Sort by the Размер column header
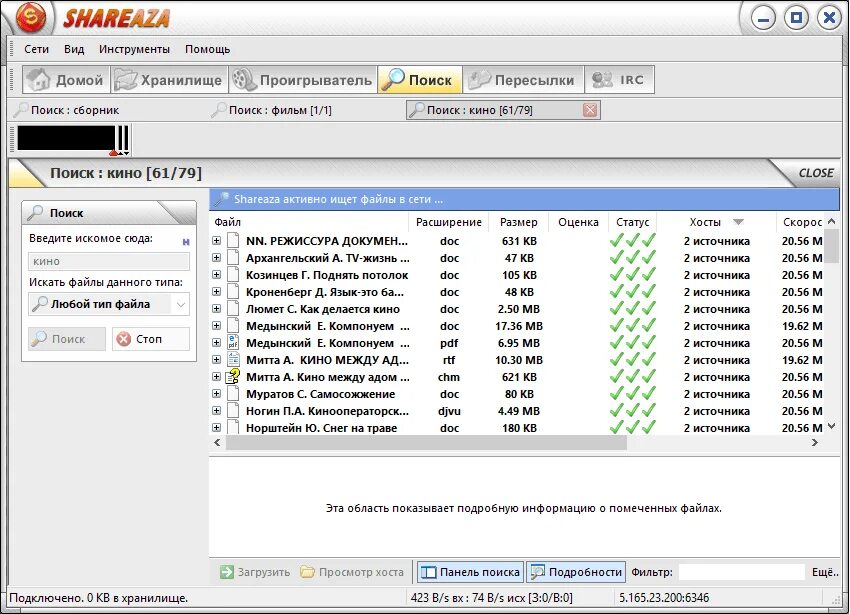The height and width of the screenshot is (614, 850). click(519, 222)
